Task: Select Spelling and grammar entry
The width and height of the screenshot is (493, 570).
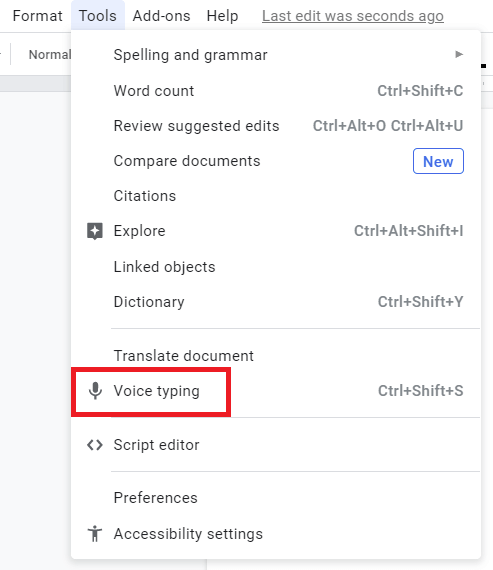Action: tap(276, 55)
